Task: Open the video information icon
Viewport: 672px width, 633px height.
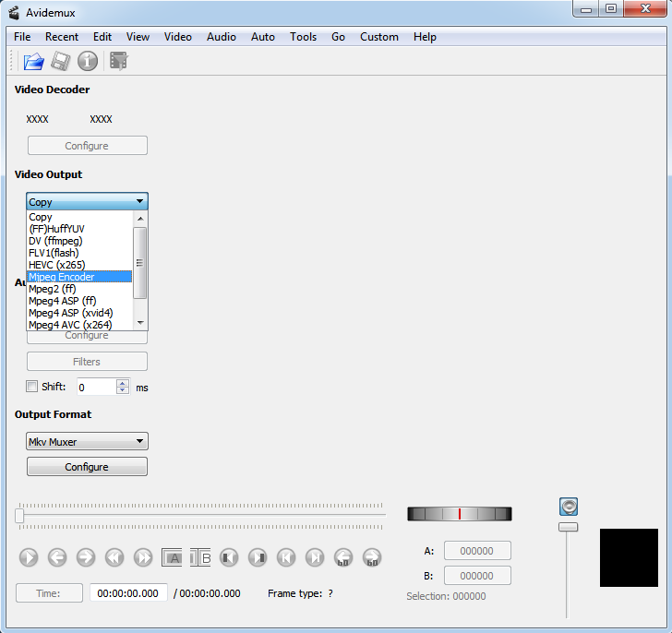Action: pos(88,62)
